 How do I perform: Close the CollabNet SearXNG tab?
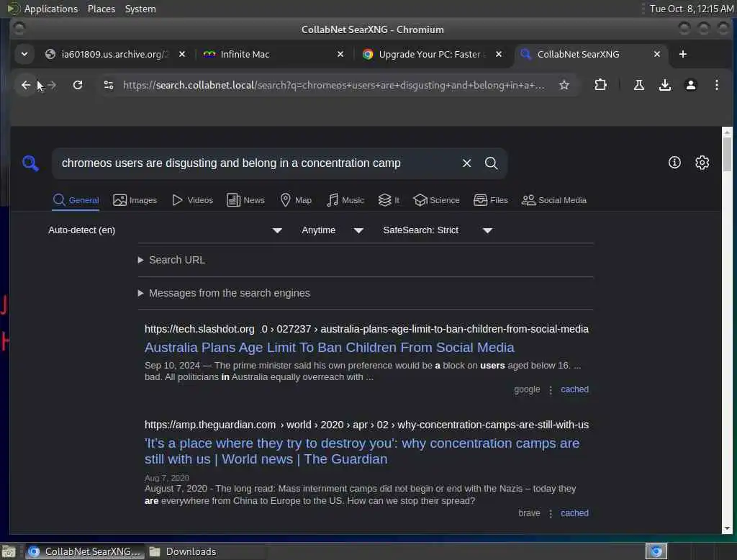pyautogui.click(x=657, y=54)
